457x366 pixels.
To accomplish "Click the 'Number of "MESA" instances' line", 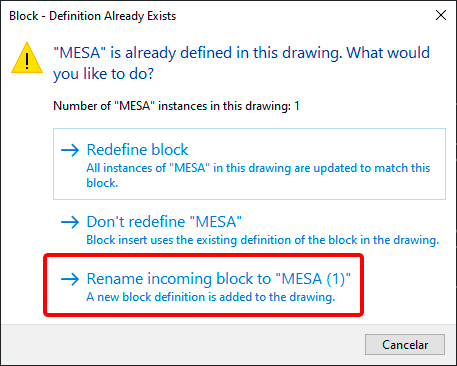I will [176, 106].
